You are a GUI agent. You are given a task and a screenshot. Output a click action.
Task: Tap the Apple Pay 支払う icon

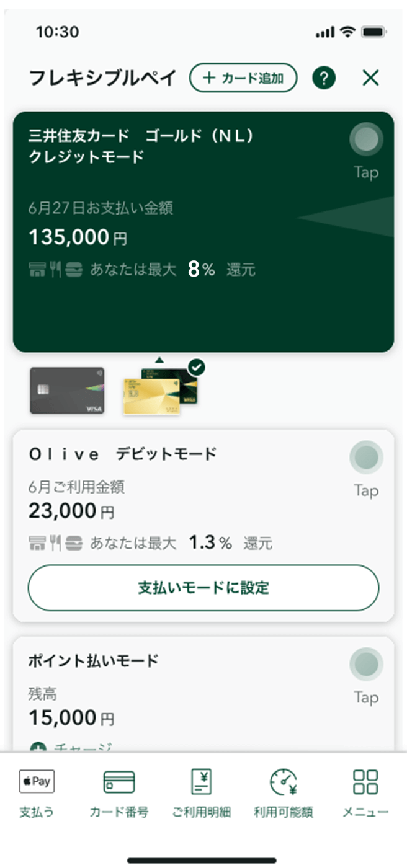[x=37, y=782]
